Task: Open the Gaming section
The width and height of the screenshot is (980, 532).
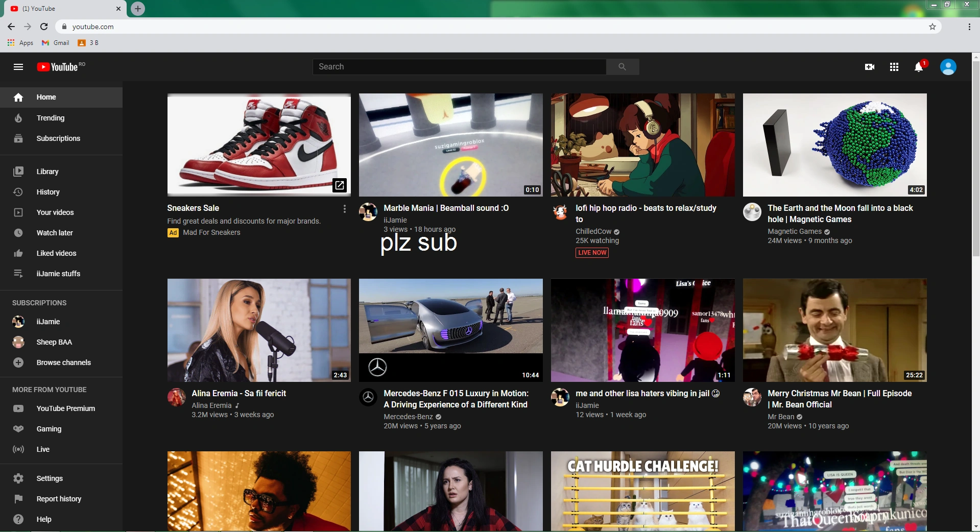Action: [61, 429]
